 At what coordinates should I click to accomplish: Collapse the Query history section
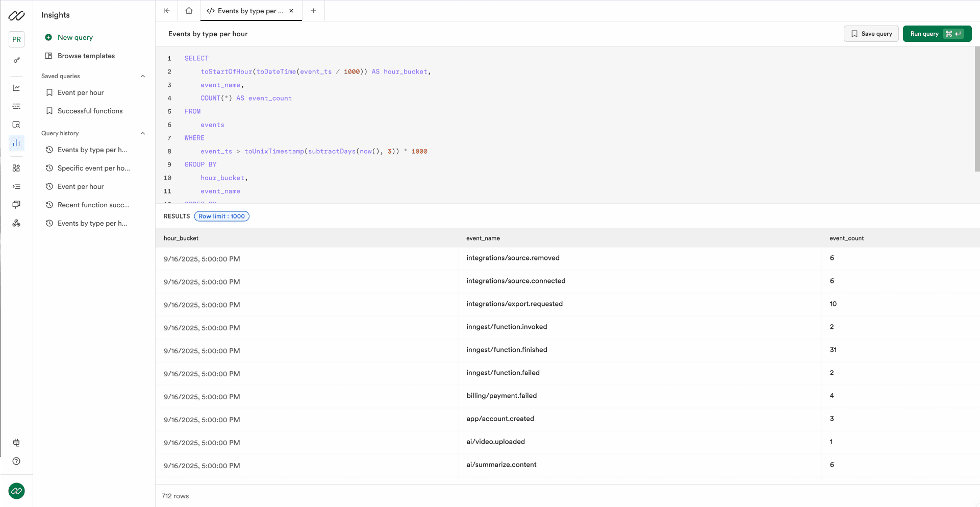[x=143, y=133]
